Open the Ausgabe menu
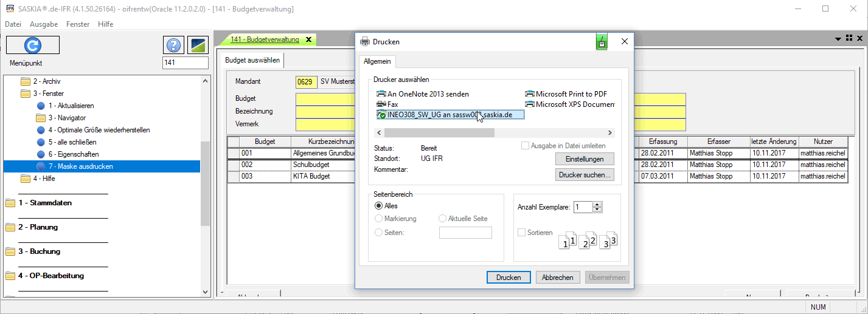 click(x=44, y=24)
